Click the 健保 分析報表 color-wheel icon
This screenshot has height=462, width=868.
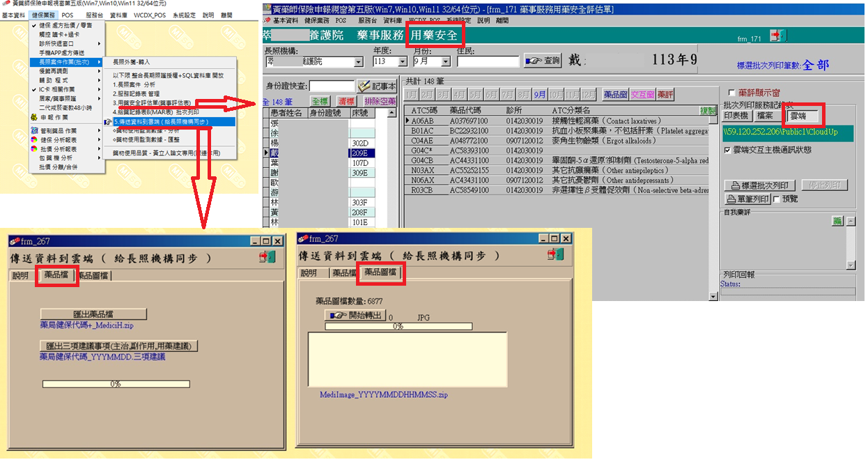[x=35, y=139]
